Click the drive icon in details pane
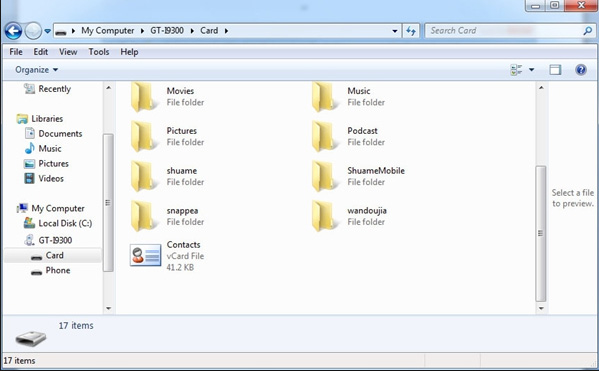Screen dimensions: 599x371 [x=31, y=338]
